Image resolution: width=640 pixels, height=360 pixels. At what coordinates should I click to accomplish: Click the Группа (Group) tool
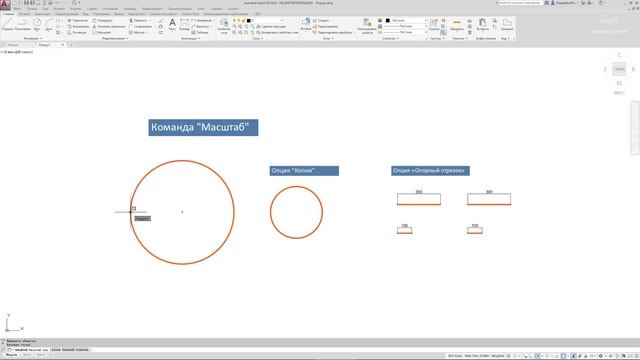(434, 24)
